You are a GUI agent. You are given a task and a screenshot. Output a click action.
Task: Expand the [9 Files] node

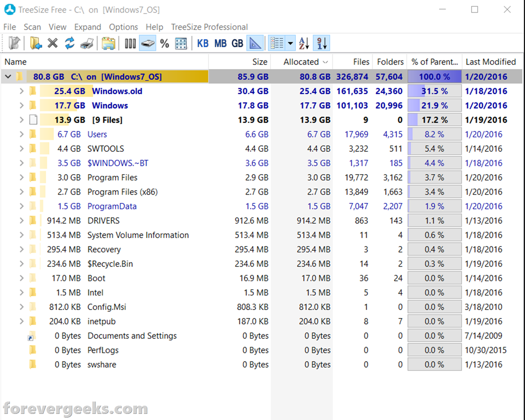point(22,120)
